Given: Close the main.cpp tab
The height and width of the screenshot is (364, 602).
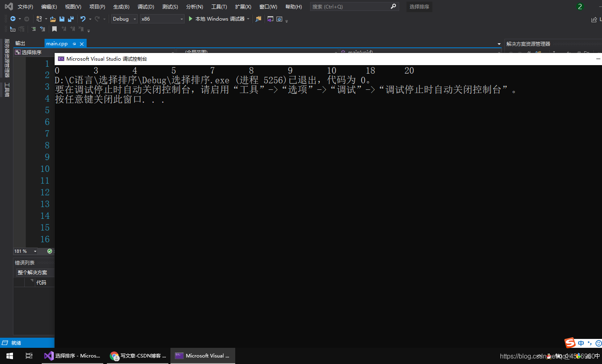Looking at the screenshot, I should pos(82,44).
